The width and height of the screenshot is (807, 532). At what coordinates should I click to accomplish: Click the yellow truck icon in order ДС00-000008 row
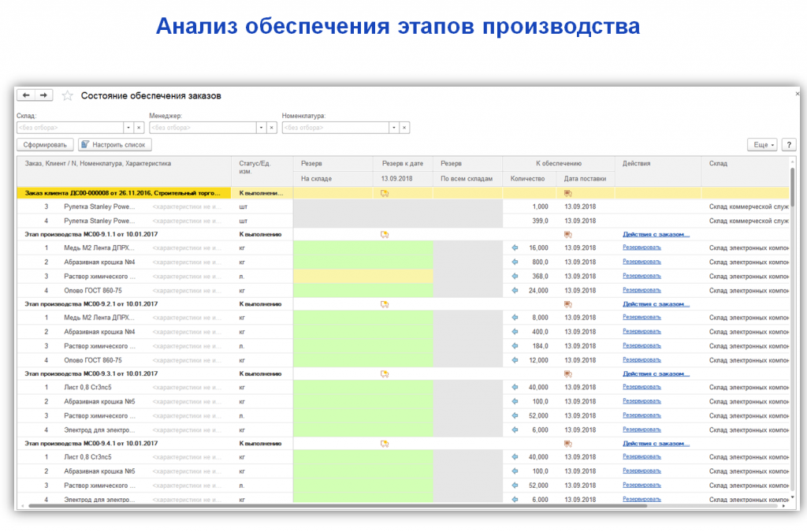pyautogui.click(x=385, y=193)
